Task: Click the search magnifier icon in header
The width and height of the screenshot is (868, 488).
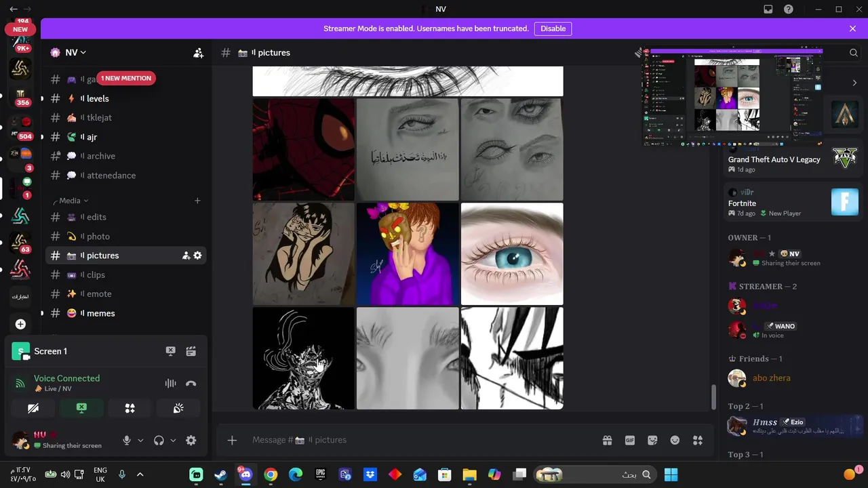Action: pyautogui.click(x=854, y=53)
